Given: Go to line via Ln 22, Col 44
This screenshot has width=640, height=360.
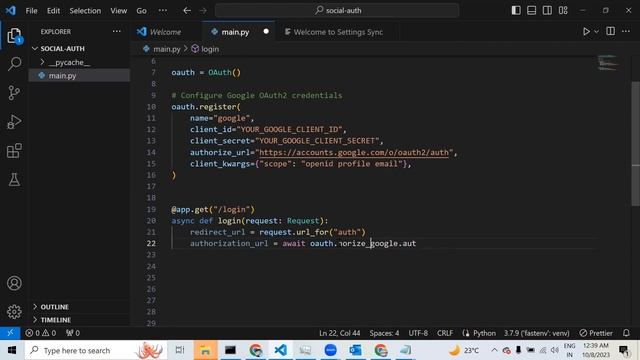Looking at the screenshot, I should (340, 333).
